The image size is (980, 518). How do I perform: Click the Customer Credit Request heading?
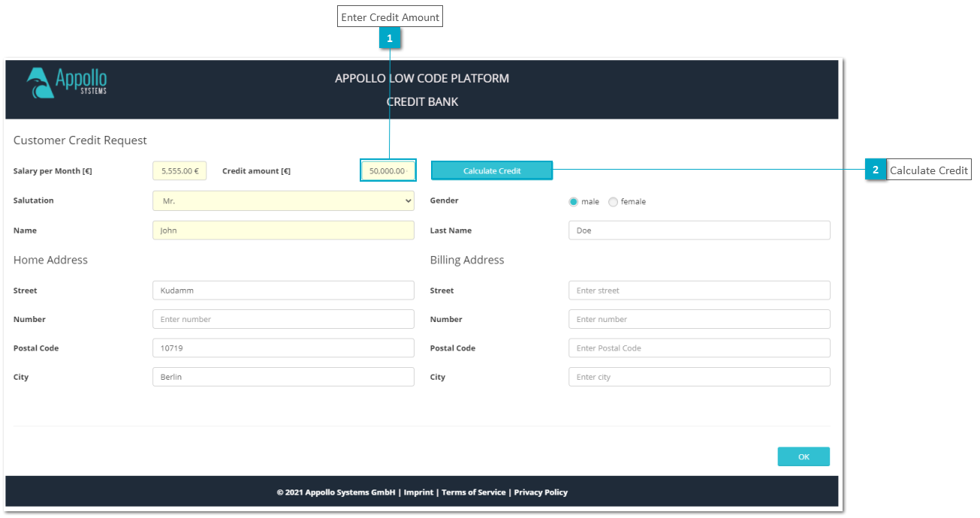click(80, 140)
